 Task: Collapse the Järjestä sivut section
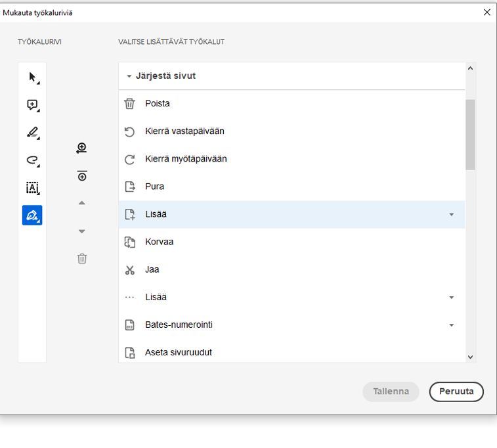point(129,76)
